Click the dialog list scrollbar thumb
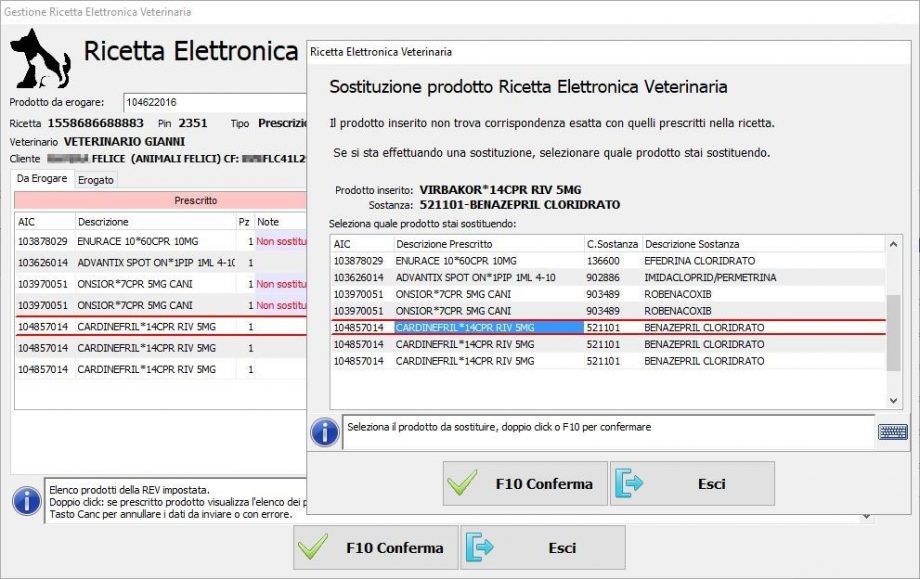Screen dimensions: 920x579 [894, 325]
